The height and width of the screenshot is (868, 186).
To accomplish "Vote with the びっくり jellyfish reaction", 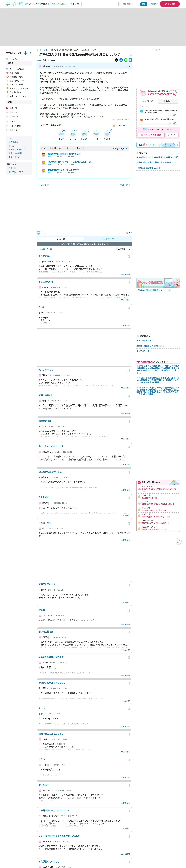I will (73, 134).
